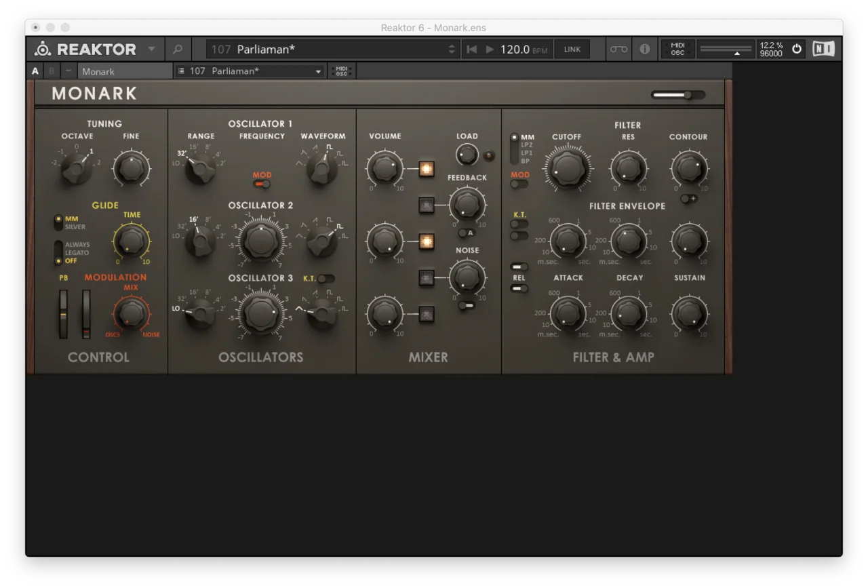Select the A panel view tab

[x=35, y=71]
